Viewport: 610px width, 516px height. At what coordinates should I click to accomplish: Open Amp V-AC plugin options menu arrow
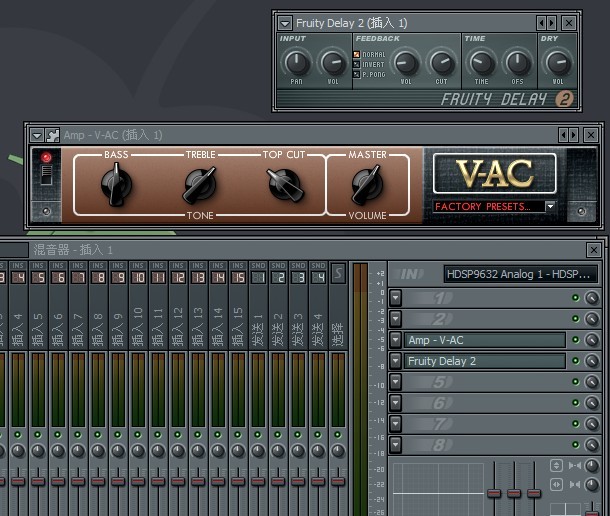coord(37,135)
